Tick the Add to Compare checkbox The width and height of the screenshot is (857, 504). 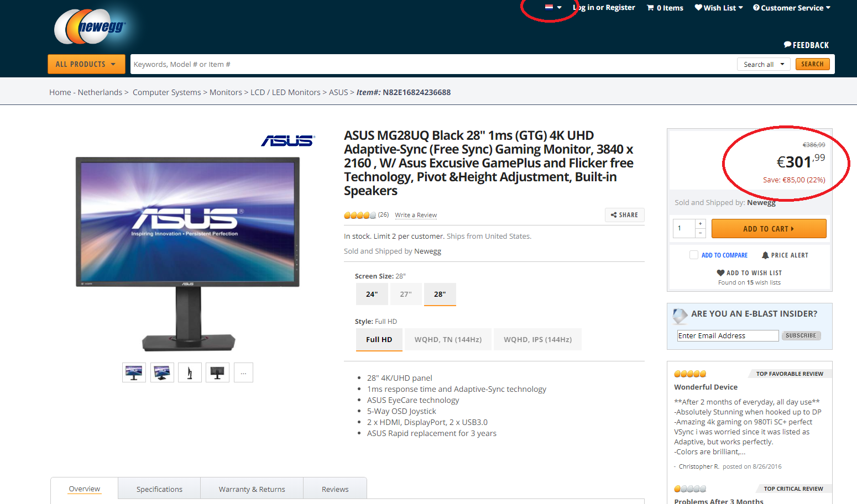coord(693,255)
